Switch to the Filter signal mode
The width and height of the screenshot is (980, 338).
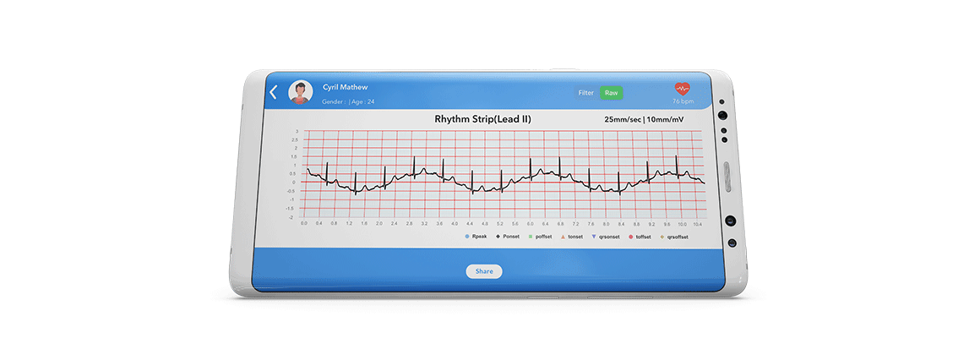pyautogui.click(x=586, y=93)
